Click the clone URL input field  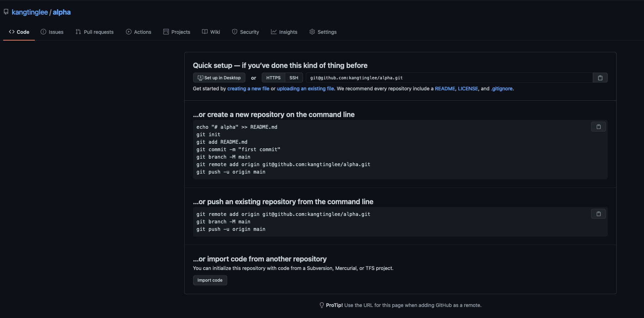pyautogui.click(x=449, y=78)
